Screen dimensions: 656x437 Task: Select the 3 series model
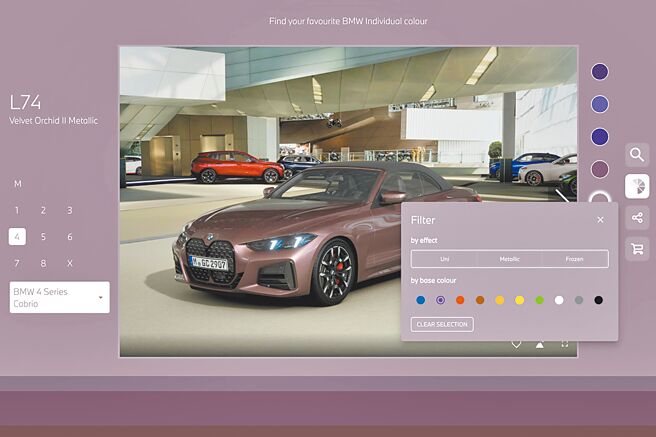(70, 210)
